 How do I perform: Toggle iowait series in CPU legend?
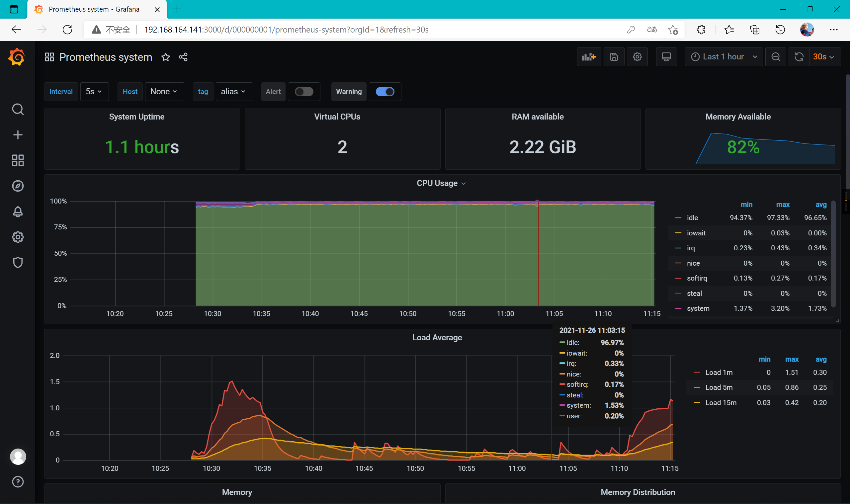pos(696,233)
